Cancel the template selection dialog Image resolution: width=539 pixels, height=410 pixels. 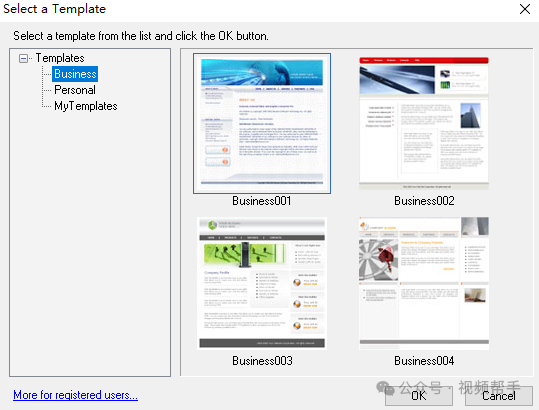pyautogui.click(x=499, y=396)
